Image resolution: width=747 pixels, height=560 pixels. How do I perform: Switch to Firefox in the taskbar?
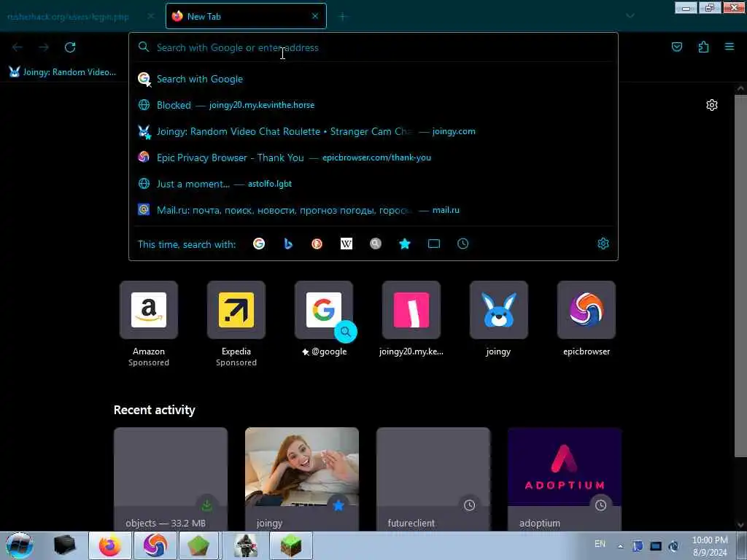(110, 545)
